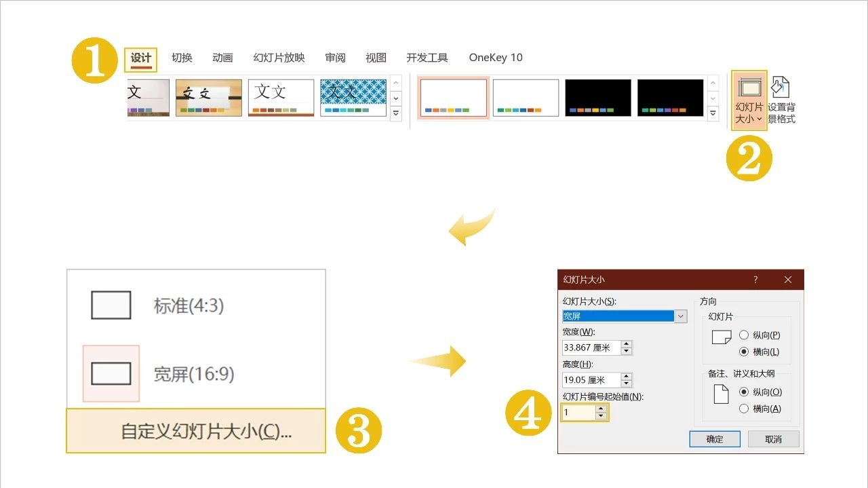Increase 宽度 using its up stepper arrow
868x488 pixels.
coord(627,344)
